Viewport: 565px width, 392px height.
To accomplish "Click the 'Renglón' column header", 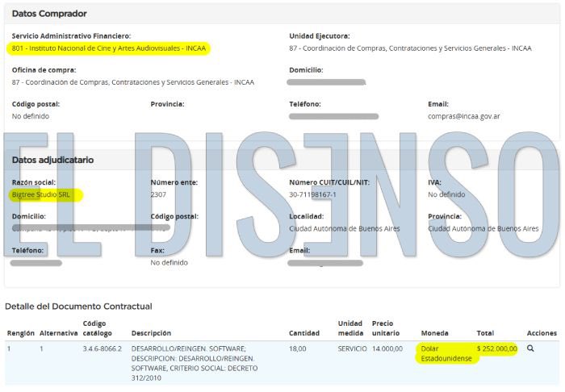I will (20, 333).
